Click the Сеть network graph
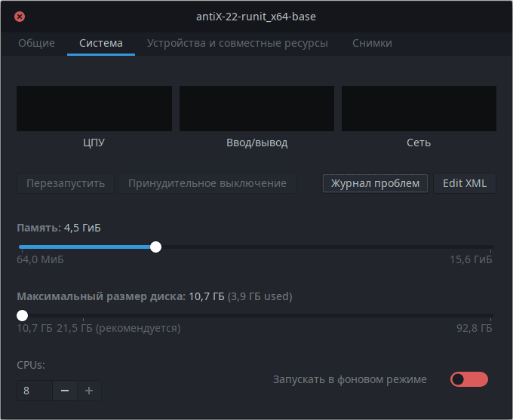 tap(419, 109)
